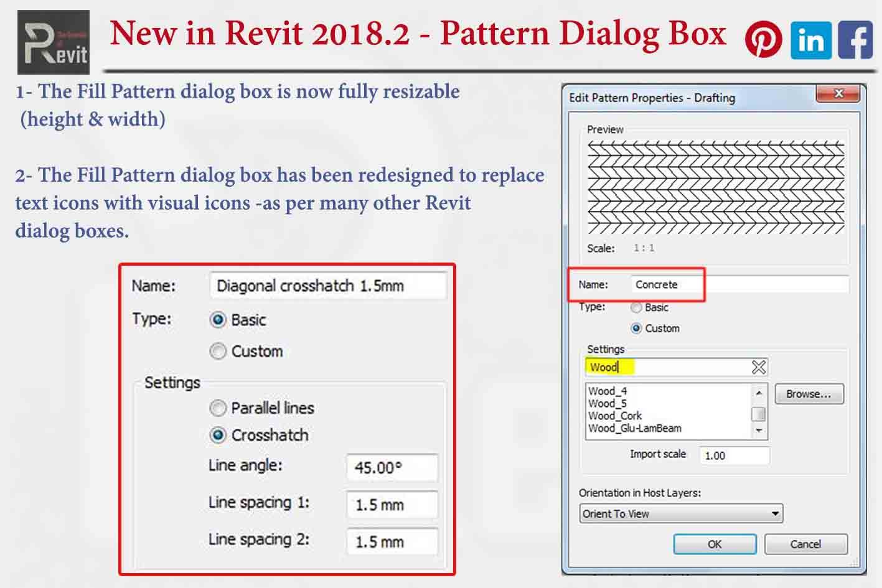882x588 pixels.
Task: Click the Cancel button
Action: pyautogui.click(x=805, y=544)
